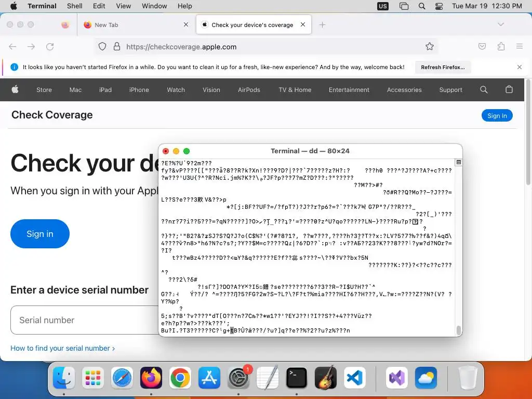Image resolution: width=532 pixels, height=399 pixels.
Task: Open Entertainment in Apple navigation
Action: click(349, 90)
